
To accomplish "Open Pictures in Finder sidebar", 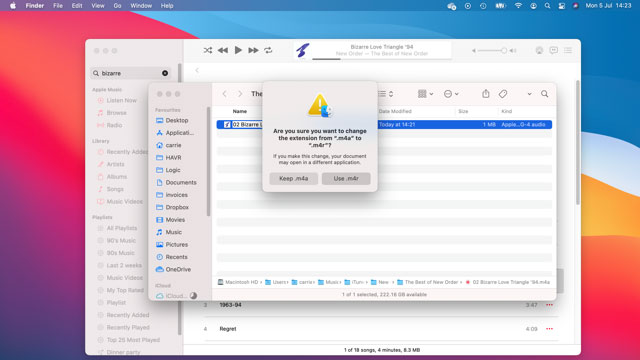I will (x=176, y=244).
